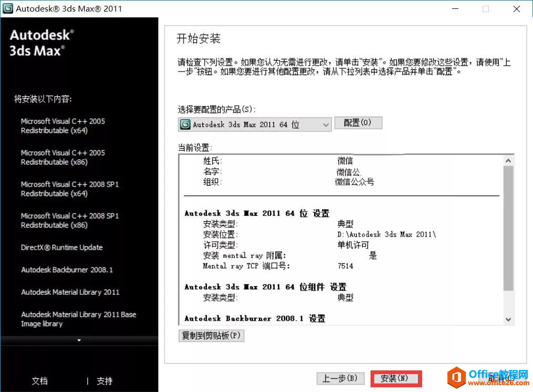Minimize the Autodesk 3ds Max 2011 installer window

pos(455,9)
